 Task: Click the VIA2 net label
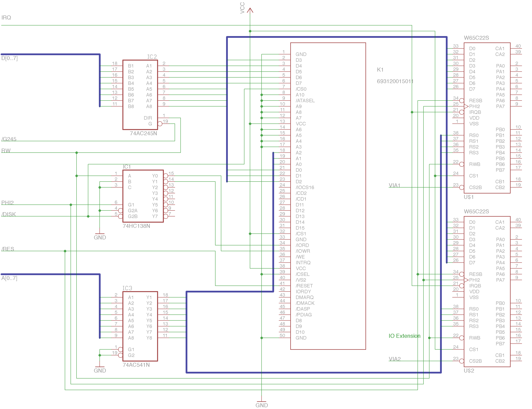point(394,359)
